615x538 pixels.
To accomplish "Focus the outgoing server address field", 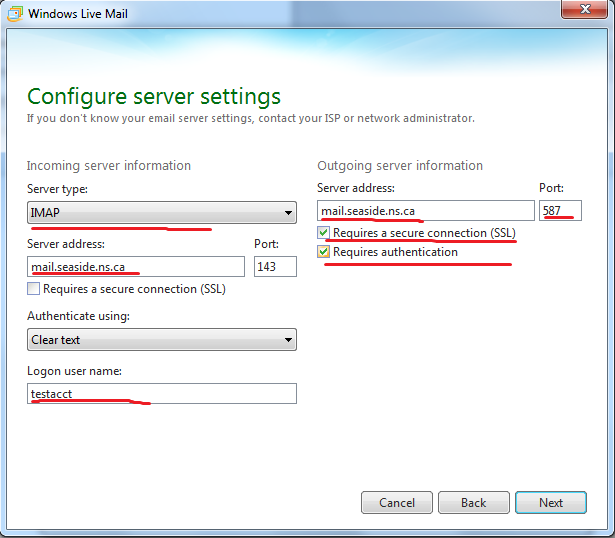I will [x=426, y=211].
